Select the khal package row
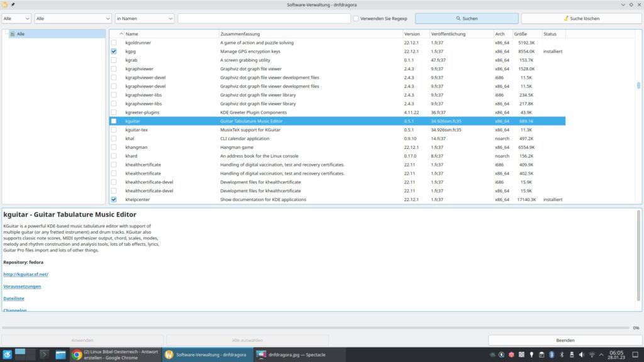 click(337, 139)
